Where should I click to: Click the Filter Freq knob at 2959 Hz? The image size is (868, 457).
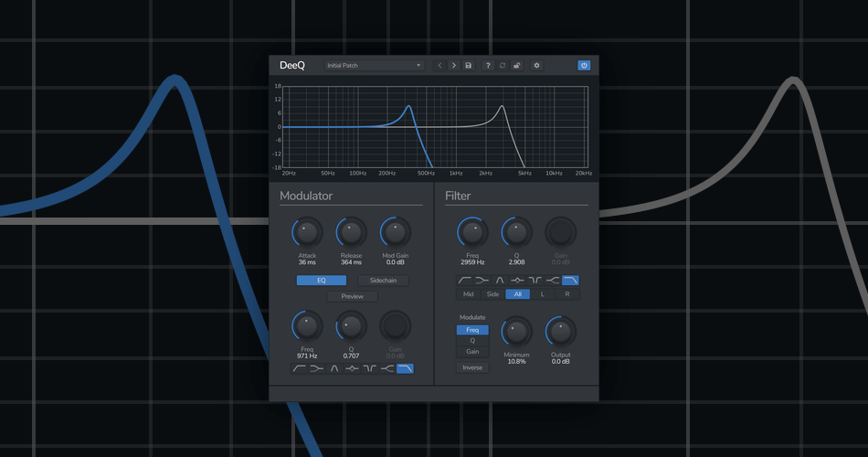click(x=472, y=233)
